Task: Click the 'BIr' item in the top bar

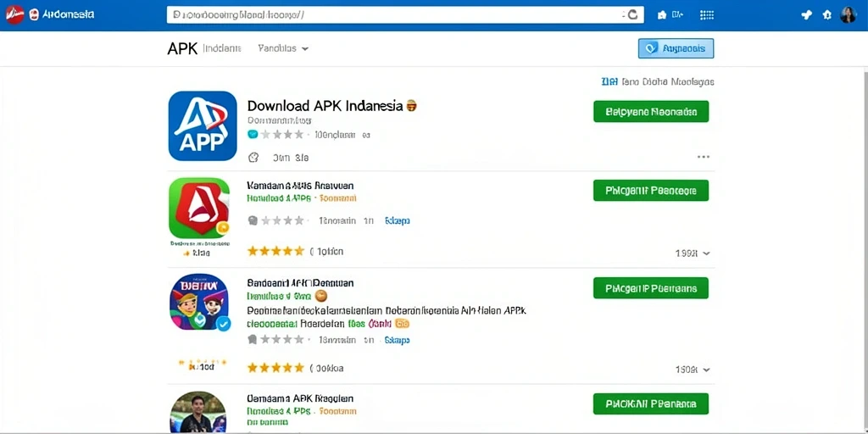Action: [677, 15]
